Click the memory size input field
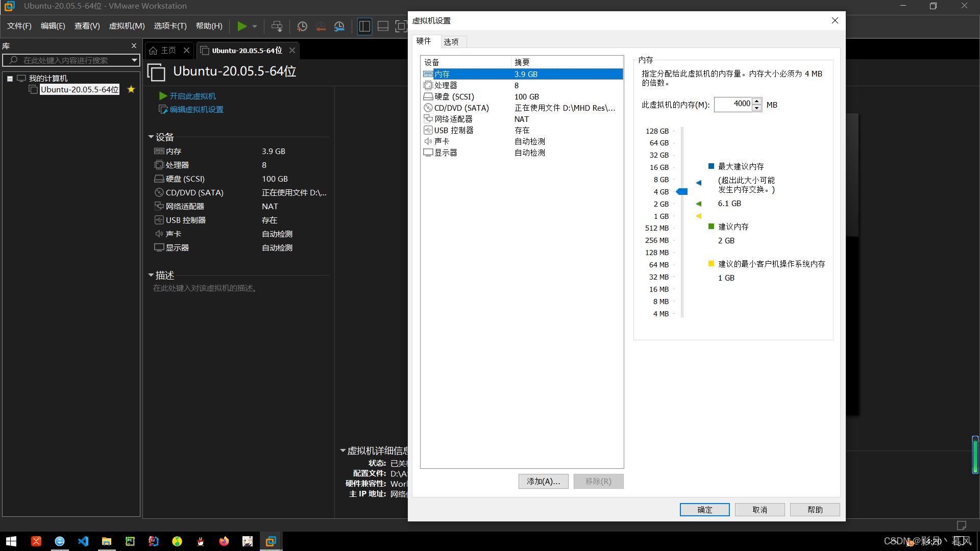Viewport: 980px width, 551px height. coord(733,105)
